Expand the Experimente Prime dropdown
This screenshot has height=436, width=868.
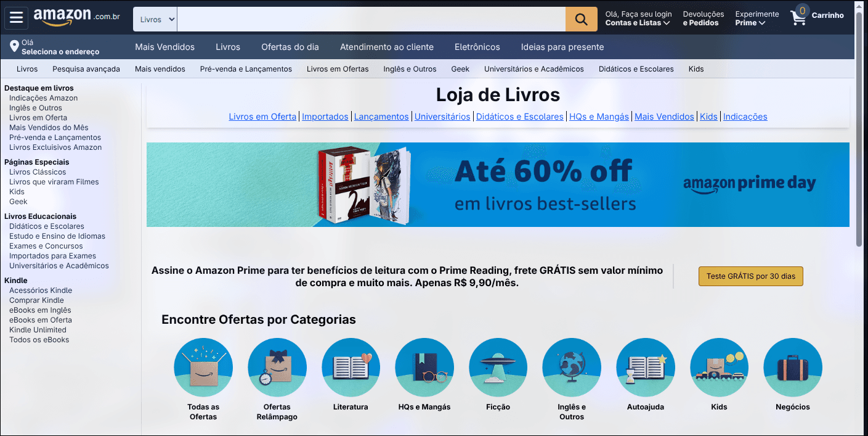756,19
